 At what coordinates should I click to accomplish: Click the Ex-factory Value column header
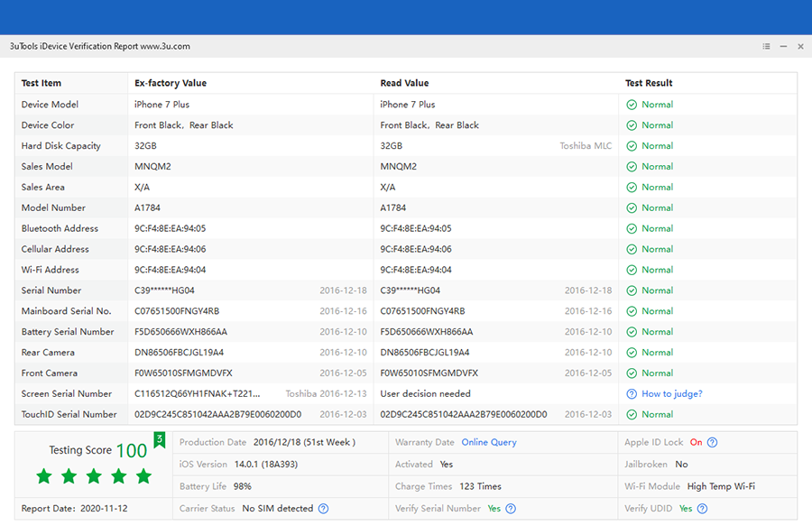click(171, 83)
